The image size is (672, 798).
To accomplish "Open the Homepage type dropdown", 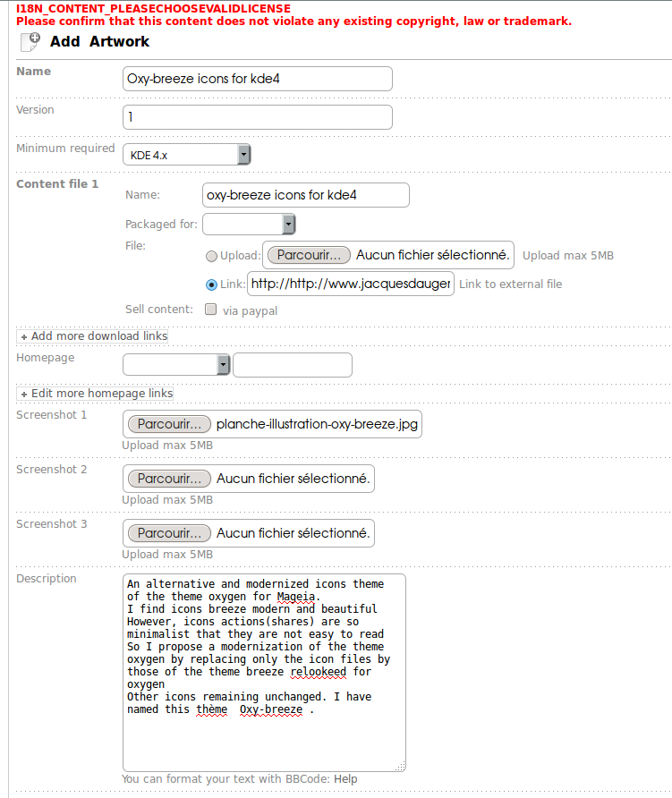I will coord(176,364).
